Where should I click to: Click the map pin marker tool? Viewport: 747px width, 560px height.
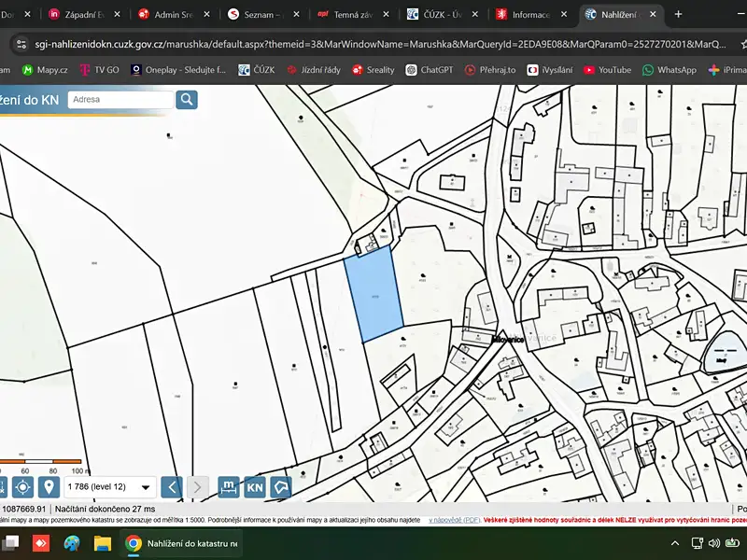[49, 487]
